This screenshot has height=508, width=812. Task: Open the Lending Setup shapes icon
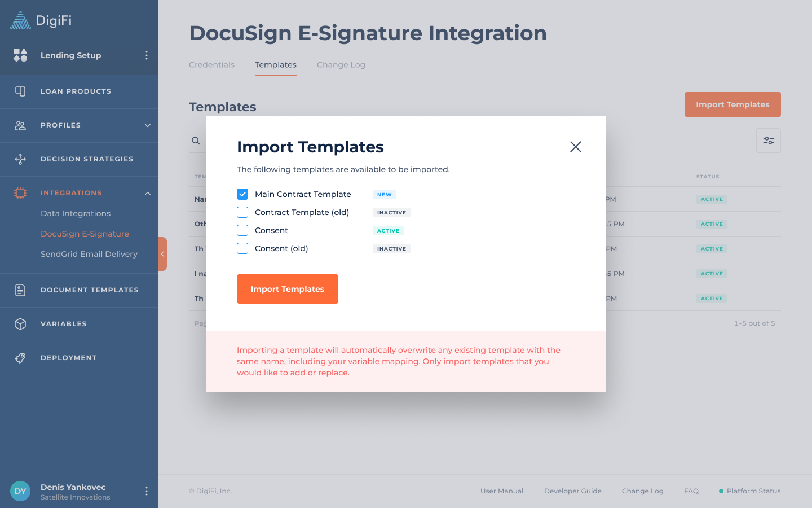(20, 55)
